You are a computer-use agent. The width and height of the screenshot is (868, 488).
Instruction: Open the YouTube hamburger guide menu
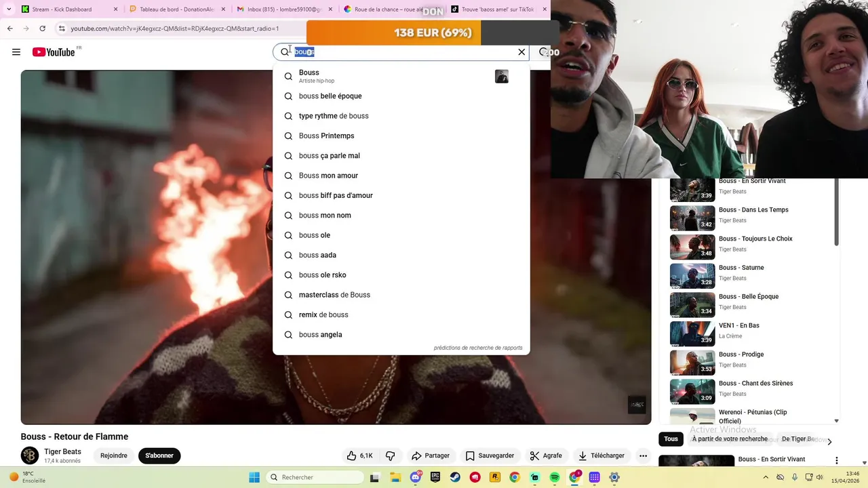click(16, 52)
